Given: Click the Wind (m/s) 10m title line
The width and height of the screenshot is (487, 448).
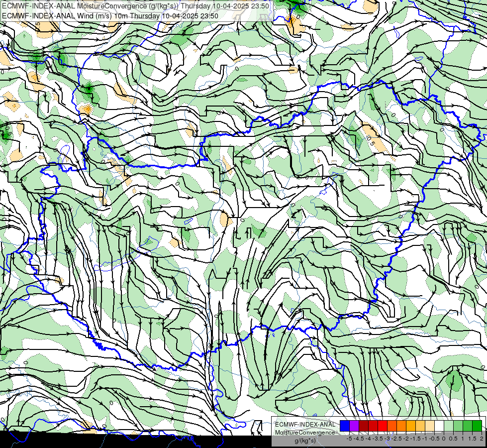Looking at the screenshot, I should (110, 16).
